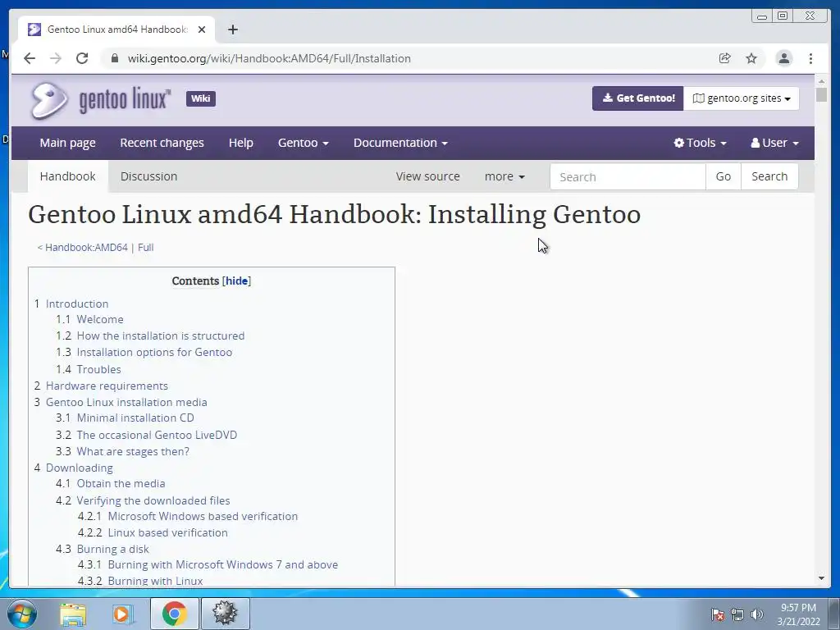Screen dimensions: 840x630
Task: Jump to 1.1 Welcome
Action: [x=99, y=319]
